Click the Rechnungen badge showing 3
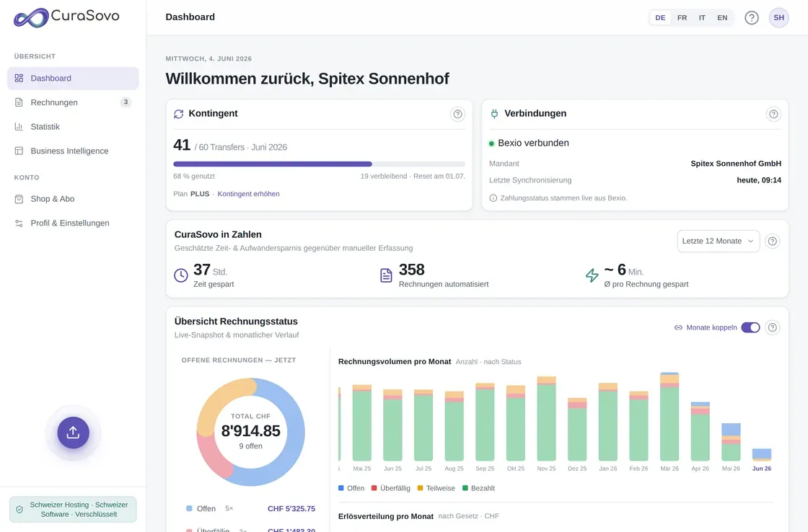 (x=126, y=102)
